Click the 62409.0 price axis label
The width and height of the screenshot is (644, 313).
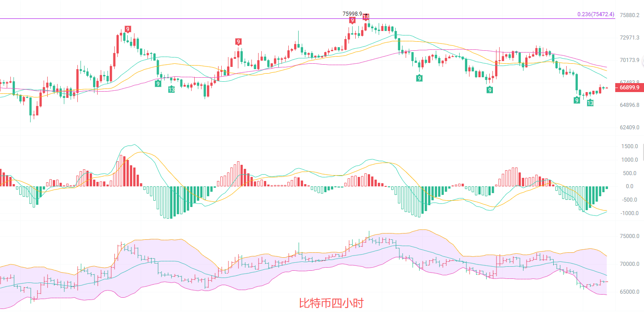[630, 128]
